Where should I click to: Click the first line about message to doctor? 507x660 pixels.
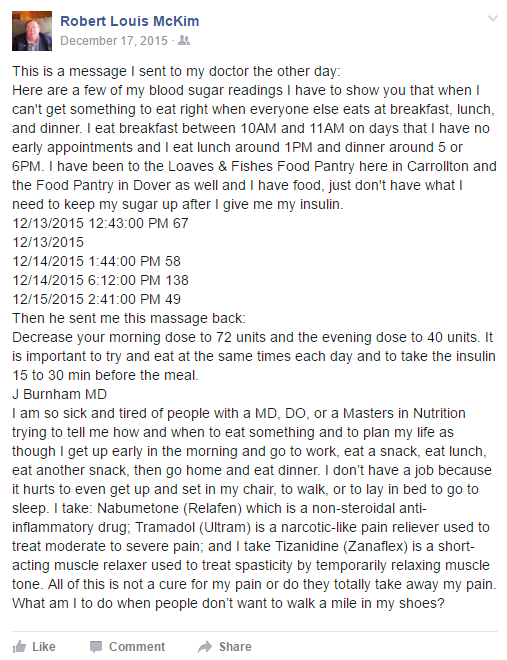pos(176,71)
